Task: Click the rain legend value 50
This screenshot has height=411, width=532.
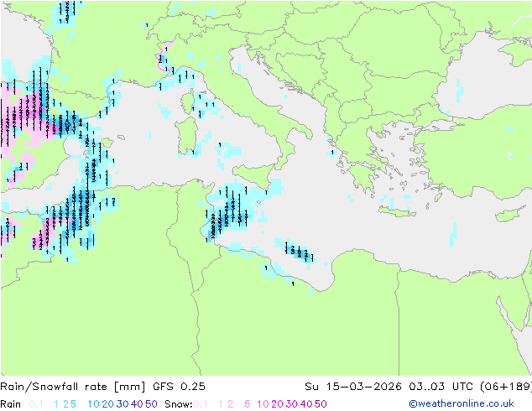Action: pyautogui.click(x=151, y=404)
